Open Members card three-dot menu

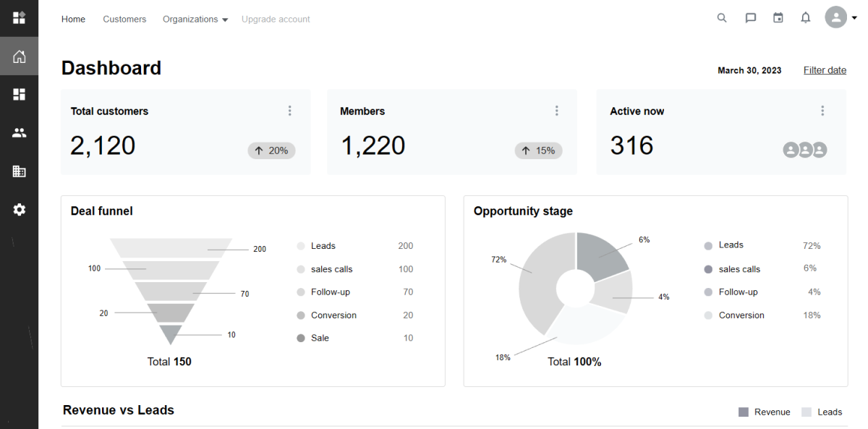tap(557, 111)
